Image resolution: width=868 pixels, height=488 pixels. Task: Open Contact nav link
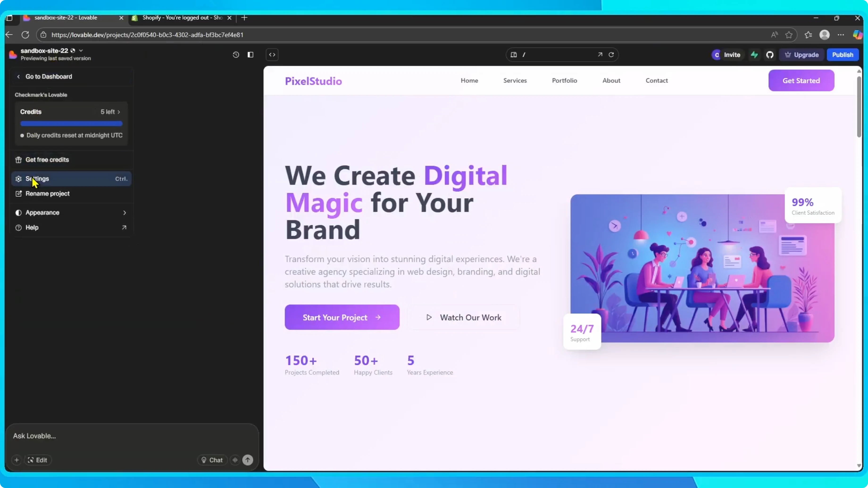(x=657, y=80)
